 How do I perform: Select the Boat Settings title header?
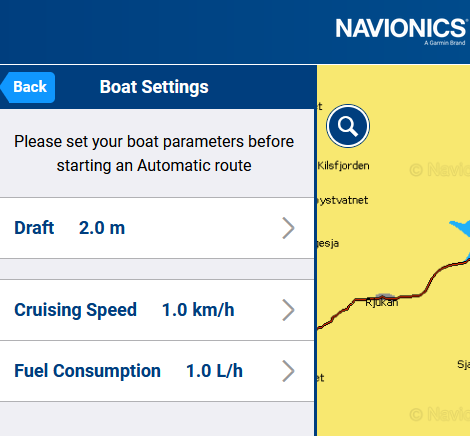[x=154, y=87]
